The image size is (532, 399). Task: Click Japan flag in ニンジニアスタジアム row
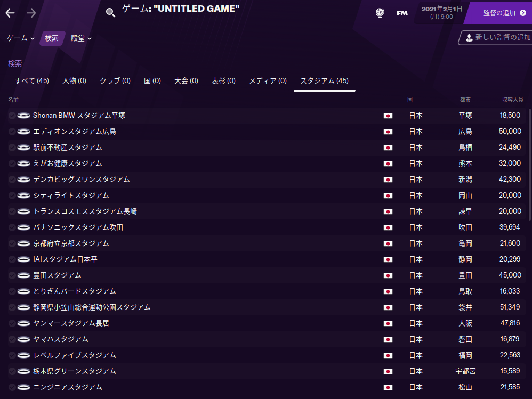point(388,387)
